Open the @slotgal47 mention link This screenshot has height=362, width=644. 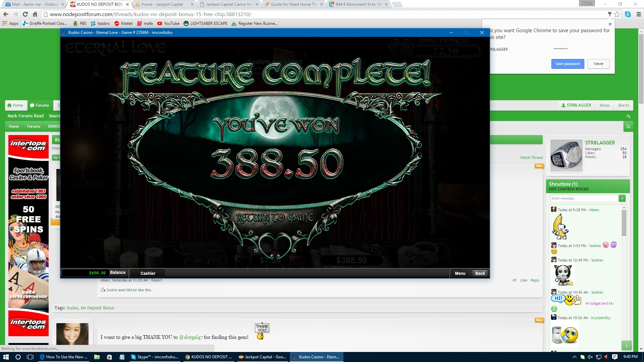coord(191,337)
